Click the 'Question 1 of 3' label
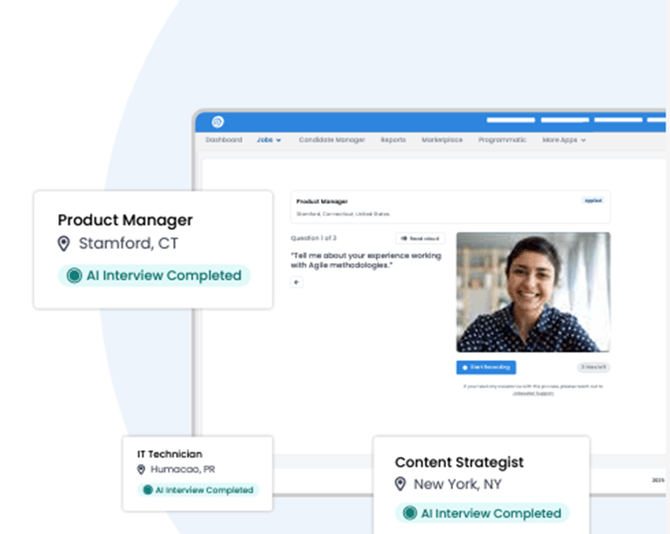Viewport: 670px width, 534px height. [314, 238]
